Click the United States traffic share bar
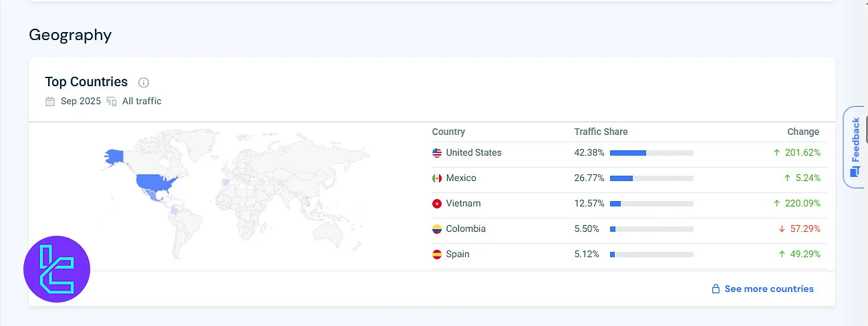The height and width of the screenshot is (326, 868). click(x=652, y=153)
